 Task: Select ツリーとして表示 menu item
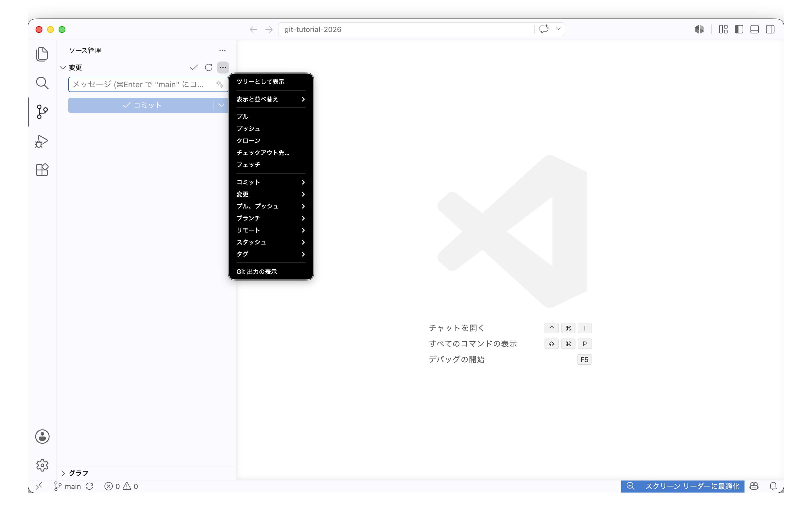coord(271,81)
